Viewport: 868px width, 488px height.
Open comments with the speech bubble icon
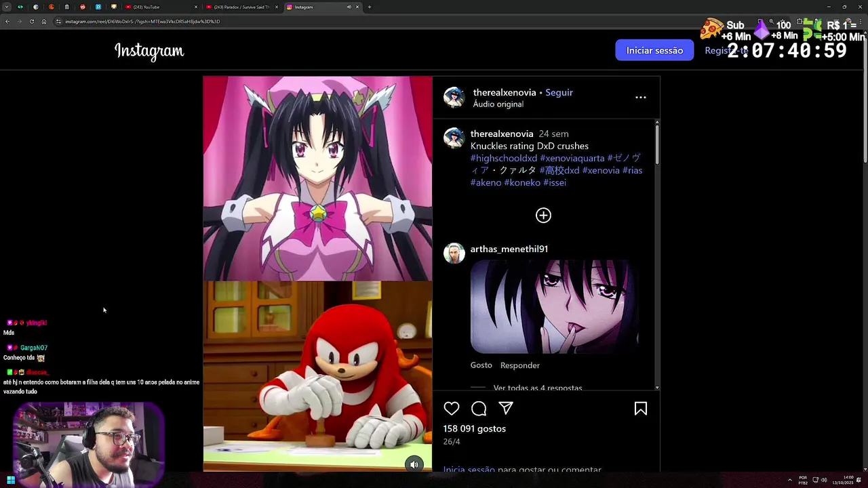pos(479,408)
